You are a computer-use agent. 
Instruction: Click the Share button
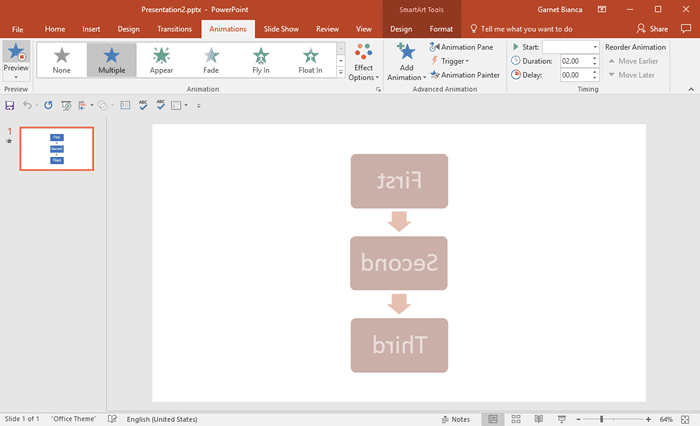(x=652, y=29)
